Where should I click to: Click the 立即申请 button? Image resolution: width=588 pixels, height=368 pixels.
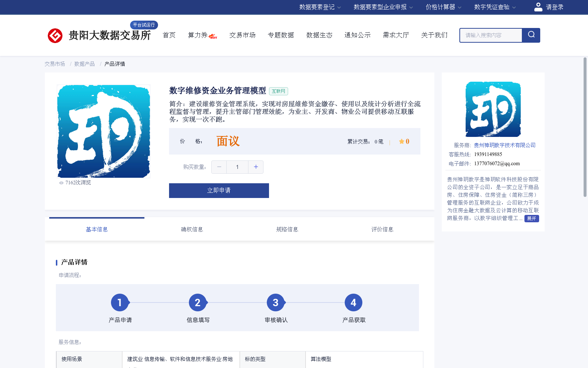tap(219, 191)
